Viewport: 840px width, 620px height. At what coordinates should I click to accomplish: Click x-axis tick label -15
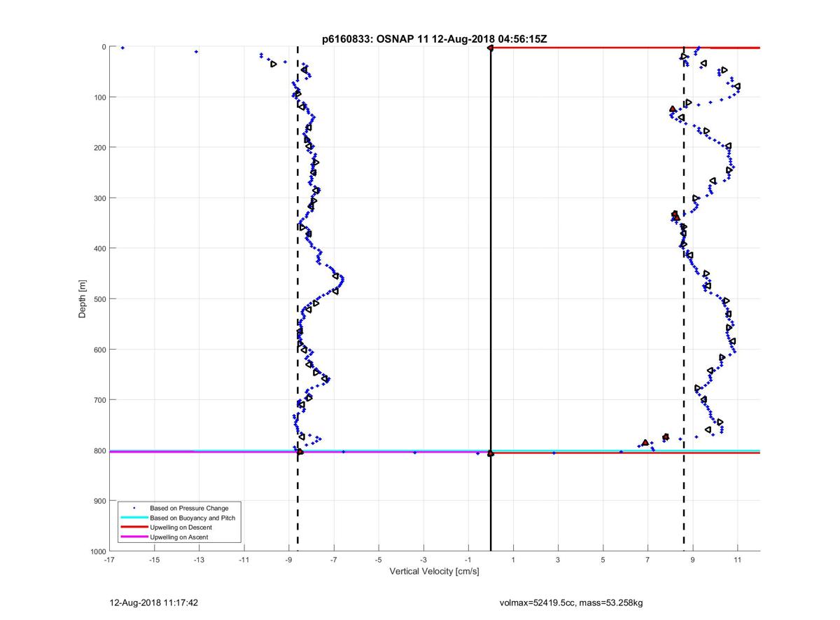coord(154,560)
